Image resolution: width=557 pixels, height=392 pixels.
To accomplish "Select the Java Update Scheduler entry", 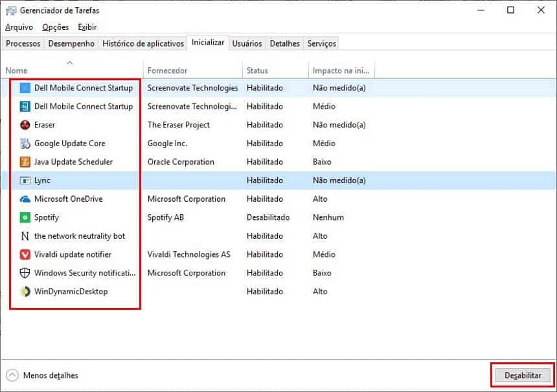I will point(74,162).
